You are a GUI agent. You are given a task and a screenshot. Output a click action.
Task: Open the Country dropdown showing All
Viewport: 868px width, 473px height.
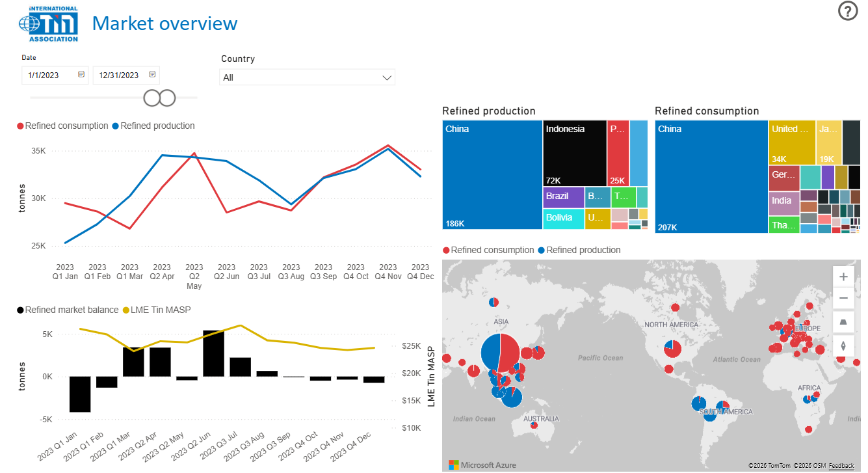coord(307,77)
